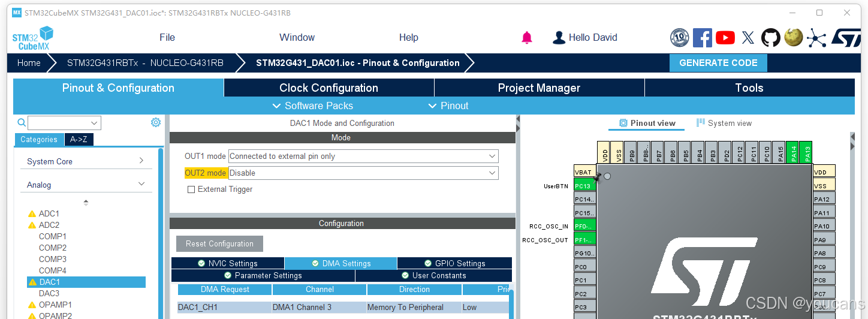The image size is (868, 319).
Task: Open the ST logo link
Action: coord(846,38)
